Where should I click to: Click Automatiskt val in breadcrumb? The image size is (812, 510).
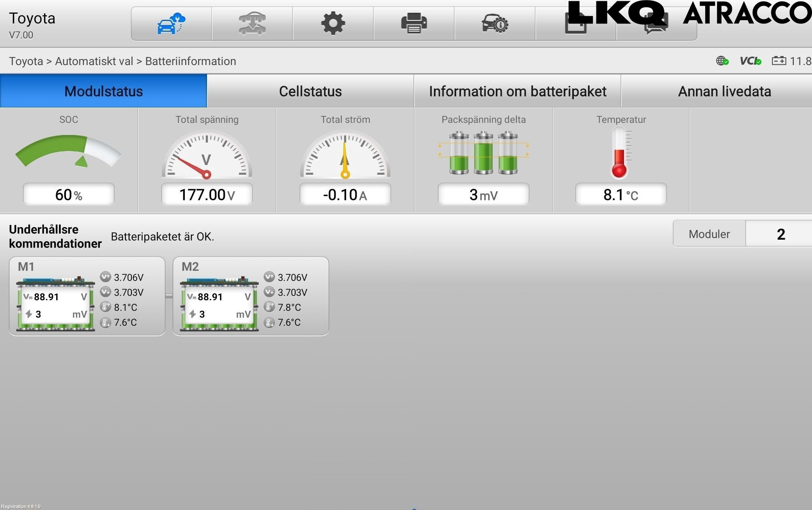pos(94,61)
